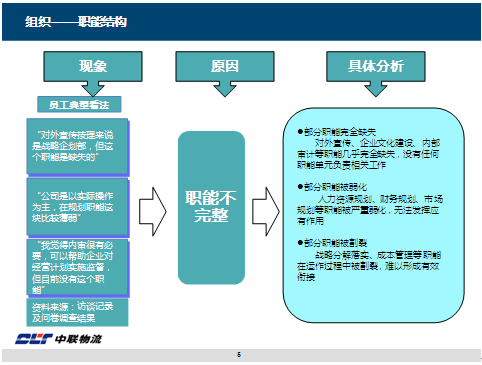The height and width of the screenshot is (365, 482).
Task: Click the paragraph starting 人力资源规划、财务规划
Action: click(370, 210)
